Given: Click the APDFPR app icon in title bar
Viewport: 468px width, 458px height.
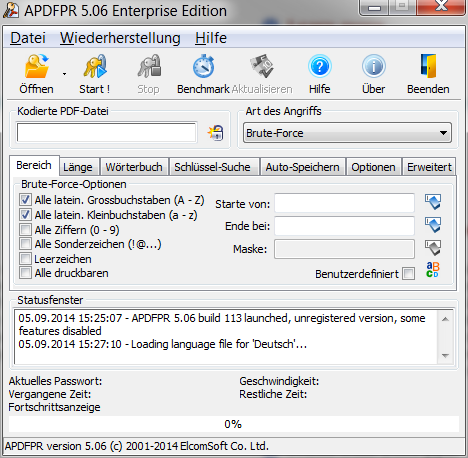Looking at the screenshot, I should (x=11, y=10).
